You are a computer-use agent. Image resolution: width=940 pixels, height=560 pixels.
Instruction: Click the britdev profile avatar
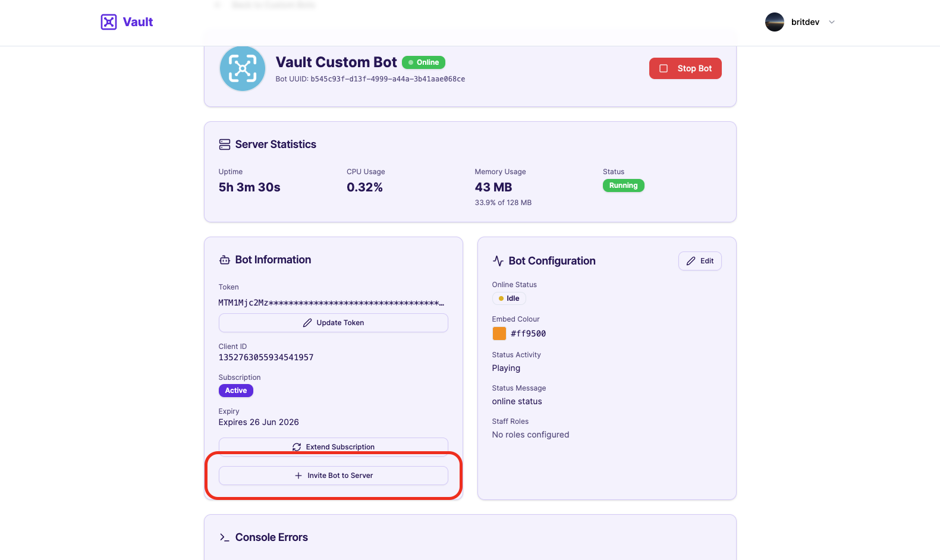point(775,22)
